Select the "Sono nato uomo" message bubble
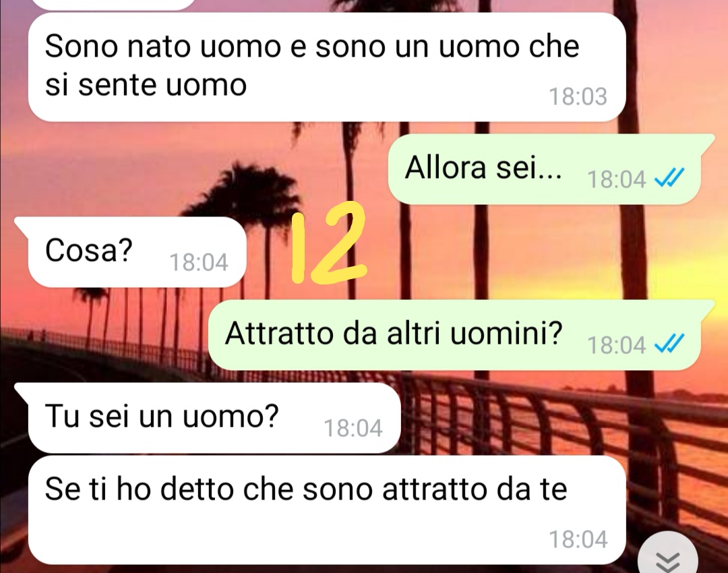Screen dimensions: 728x573 click(327, 67)
